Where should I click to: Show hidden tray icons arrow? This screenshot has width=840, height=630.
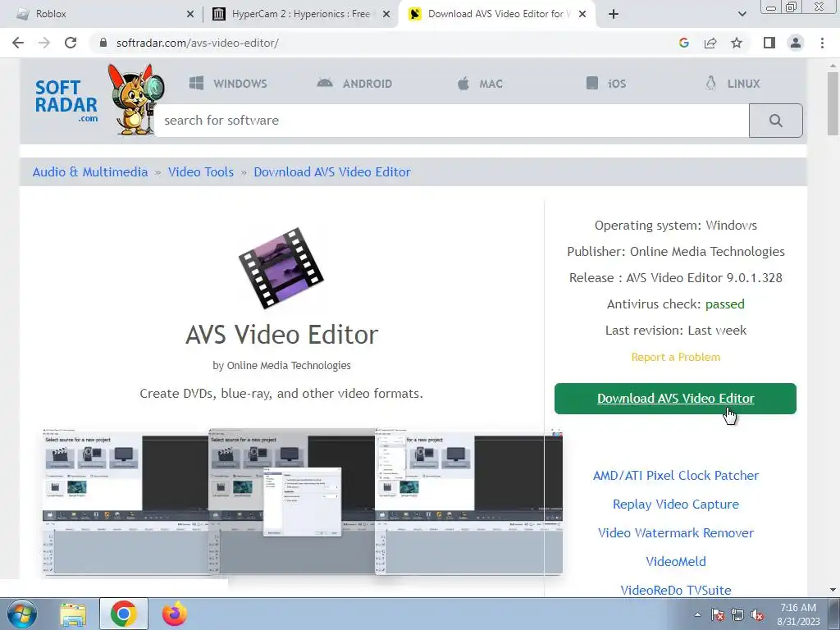(697, 615)
